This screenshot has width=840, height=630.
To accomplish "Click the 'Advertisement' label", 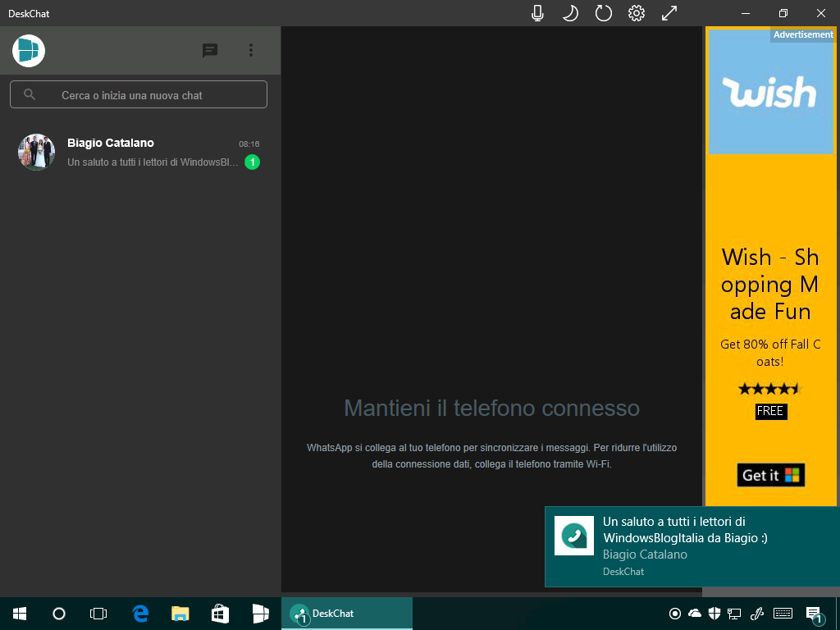I will click(803, 34).
